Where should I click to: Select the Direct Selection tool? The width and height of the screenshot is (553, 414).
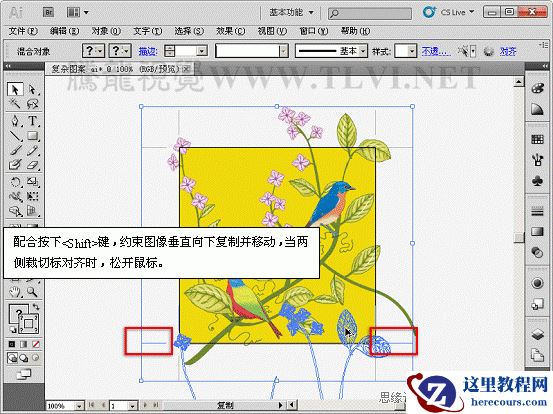coord(32,89)
